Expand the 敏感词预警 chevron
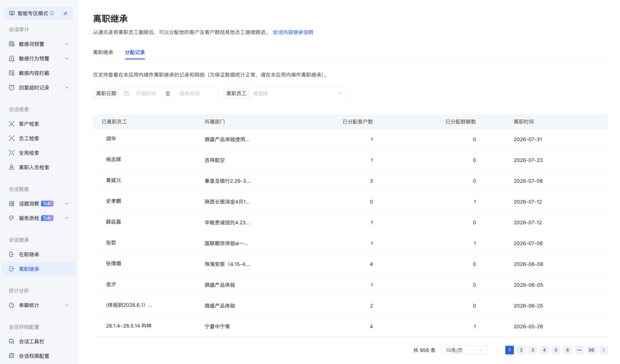Screen dimensions: 620x364 67,44
